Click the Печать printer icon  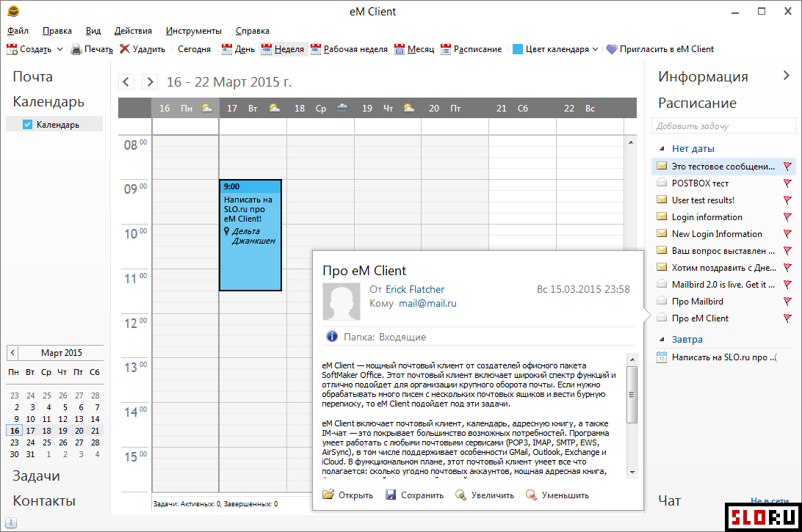76,49
